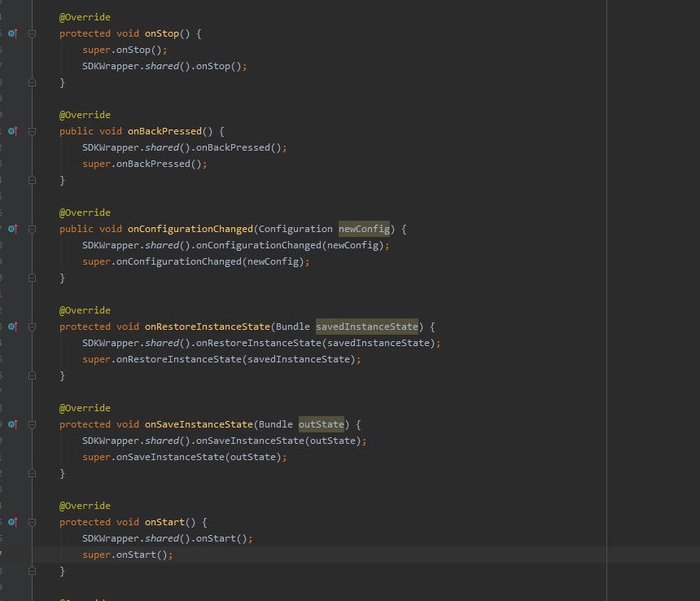The height and width of the screenshot is (601, 700).
Task: Collapse the onConfigurationChanged method fold marker
Action: 32,229
